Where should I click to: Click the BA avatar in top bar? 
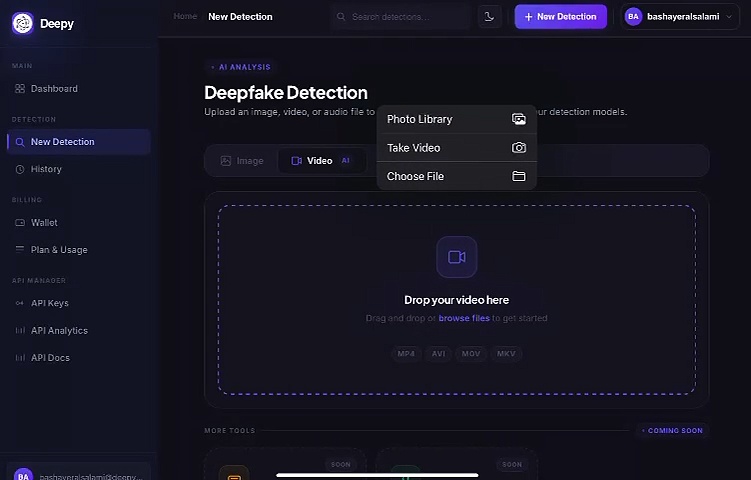(x=633, y=17)
